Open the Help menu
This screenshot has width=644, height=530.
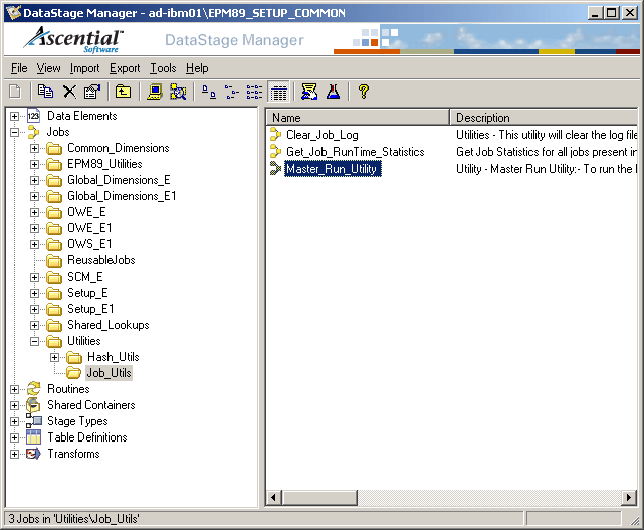(197, 68)
